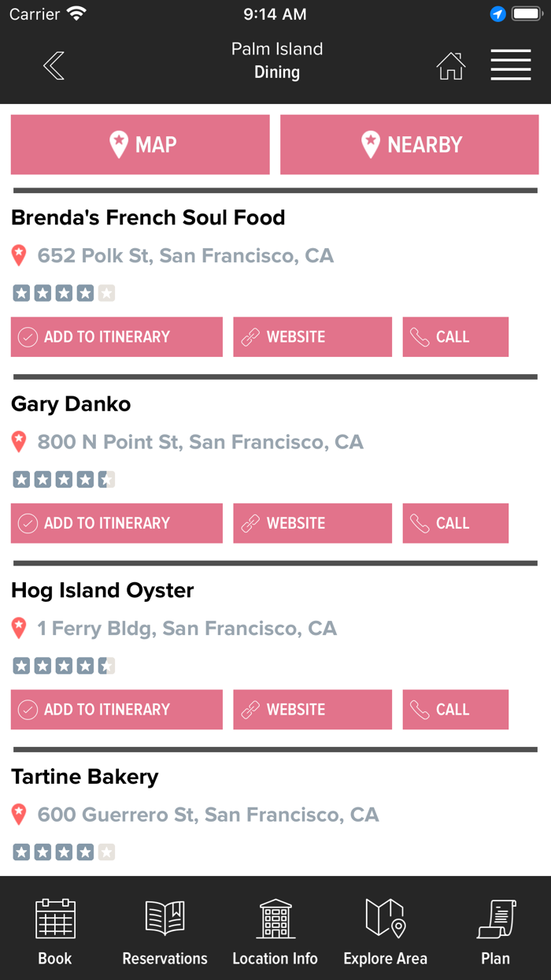Screen dimensions: 551x980
Task: Call Hog Island Oyster
Action: [x=455, y=710]
